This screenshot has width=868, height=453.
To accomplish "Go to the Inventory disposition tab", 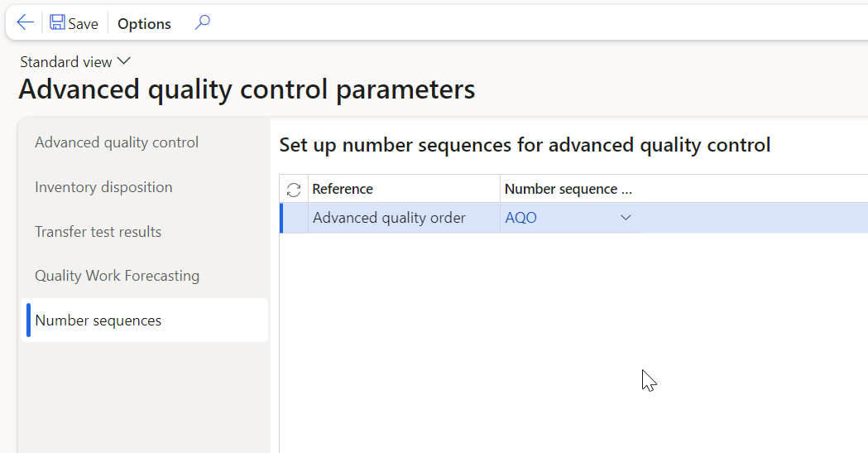I will click(103, 187).
